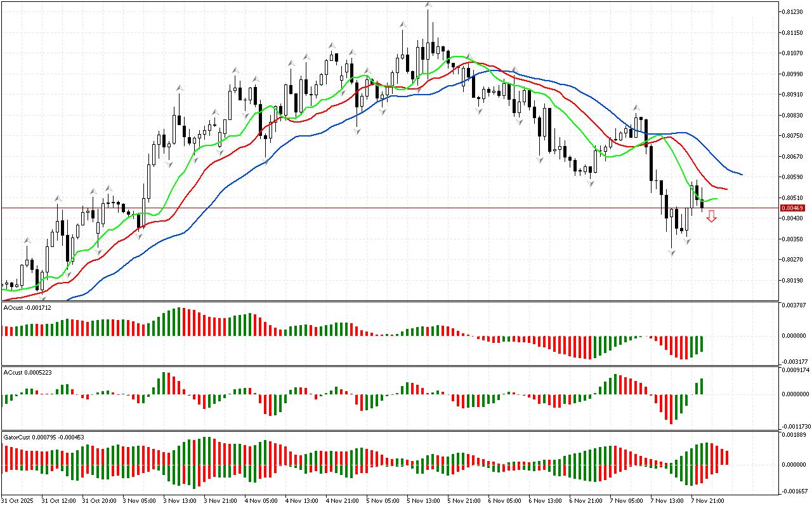Click the blue Alligator jaw line's right end
Viewport: 812px width, 508px height.
[x=742, y=175]
